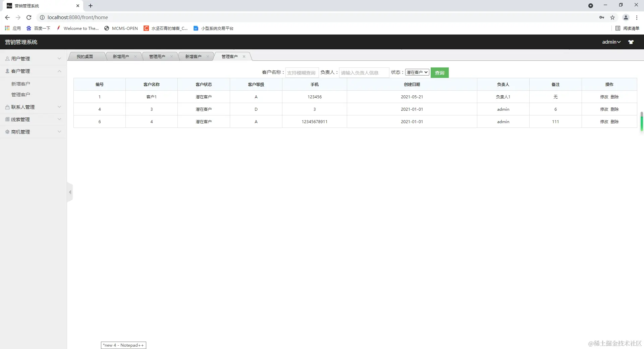Click the 联系人管理 sidebar icon
The height and width of the screenshot is (349, 644).
pyautogui.click(x=7, y=107)
